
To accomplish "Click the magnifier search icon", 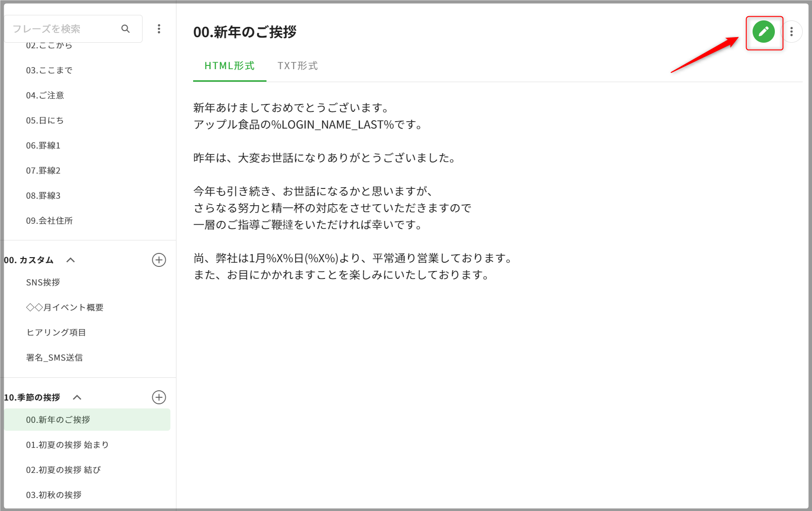I will [x=125, y=29].
